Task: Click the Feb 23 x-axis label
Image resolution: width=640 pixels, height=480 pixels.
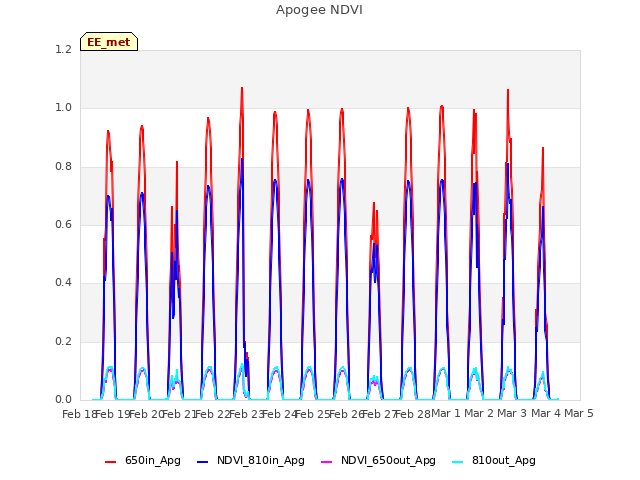Action: [x=246, y=414]
